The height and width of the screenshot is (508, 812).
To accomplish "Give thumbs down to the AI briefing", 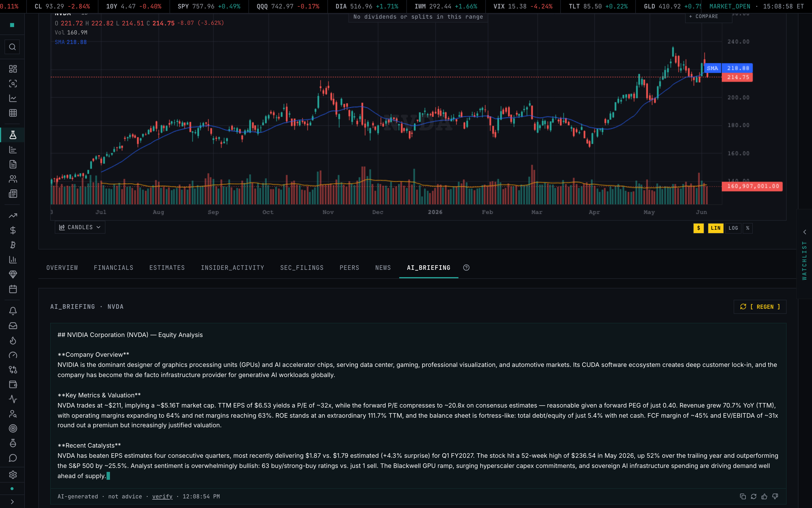I will click(775, 497).
